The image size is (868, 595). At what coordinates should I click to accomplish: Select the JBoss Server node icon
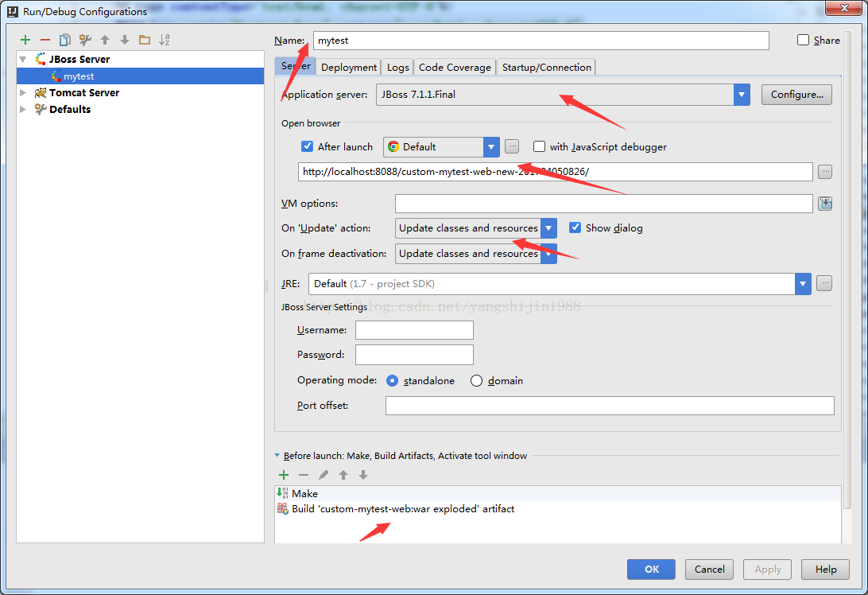tap(41, 59)
